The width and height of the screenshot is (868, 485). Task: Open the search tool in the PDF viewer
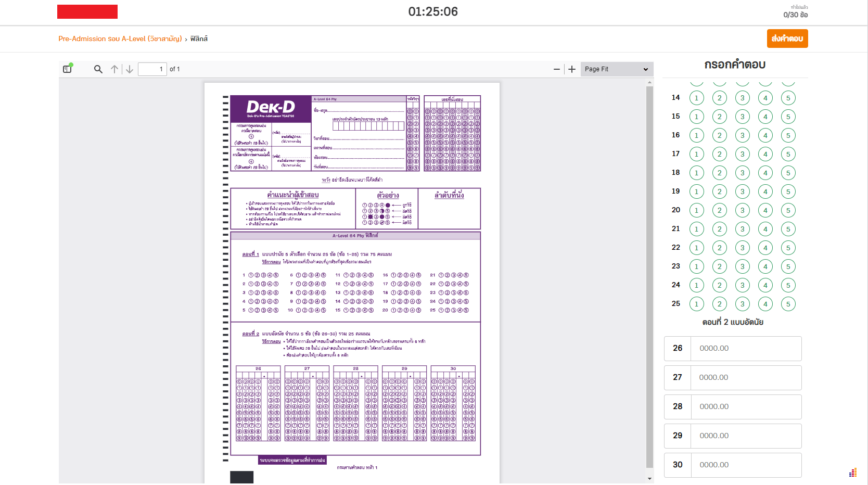click(x=98, y=69)
